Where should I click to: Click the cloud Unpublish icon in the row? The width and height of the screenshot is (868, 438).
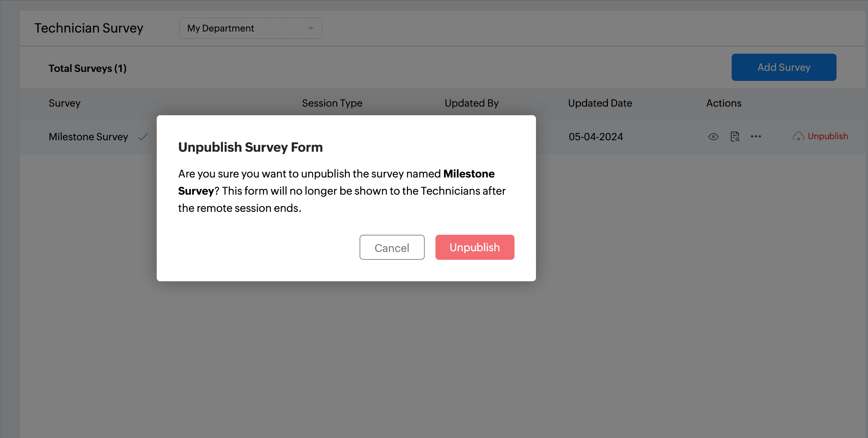coord(798,136)
